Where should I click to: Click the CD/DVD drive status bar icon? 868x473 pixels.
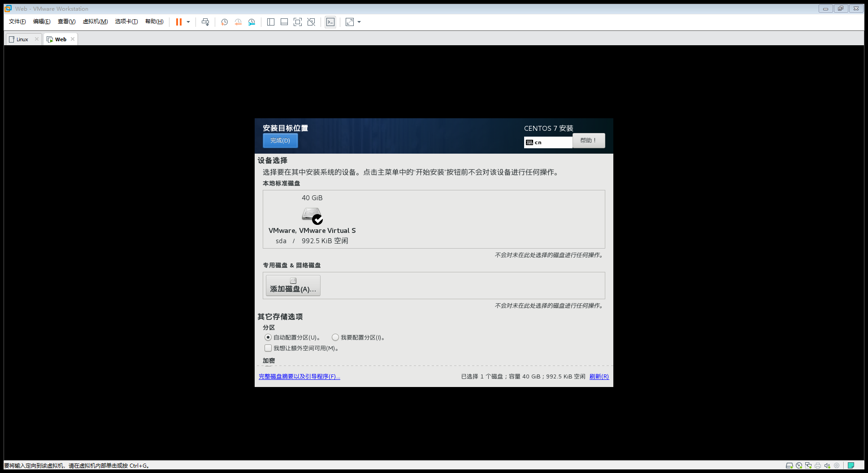[x=799, y=466]
